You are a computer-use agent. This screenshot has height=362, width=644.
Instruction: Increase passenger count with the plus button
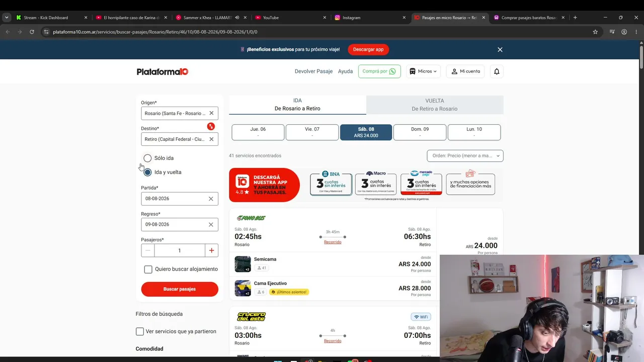(x=211, y=250)
